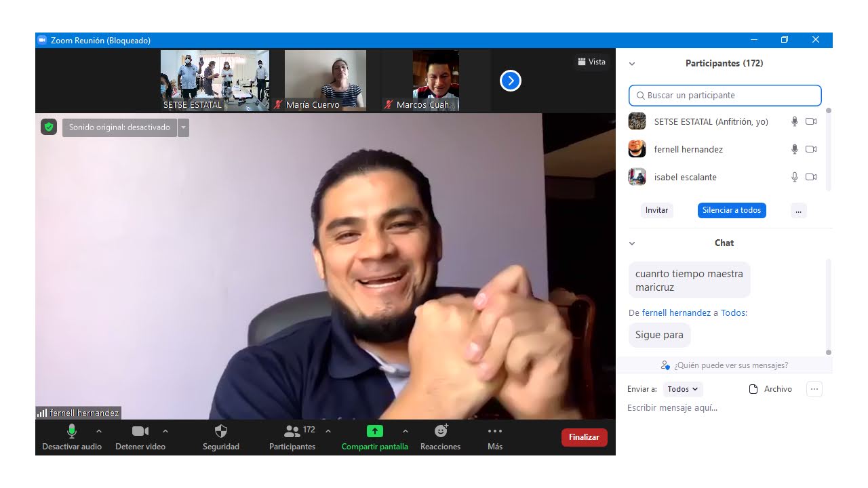868x488 pixels.
Task: Open participants more options ... button
Action: click(798, 210)
